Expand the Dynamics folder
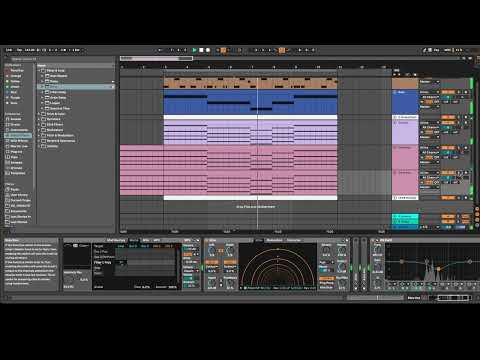This screenshot has height=360, width=480. [x=39, y=119]
